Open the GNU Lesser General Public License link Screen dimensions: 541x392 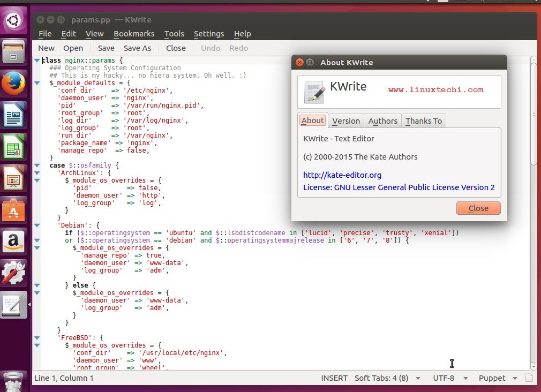(399, 187)
